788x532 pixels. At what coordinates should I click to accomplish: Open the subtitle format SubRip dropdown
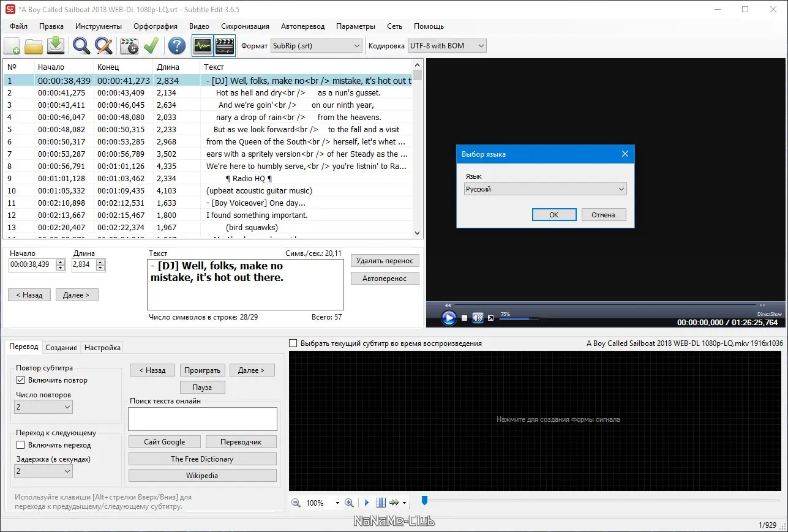tap(317, 46)
